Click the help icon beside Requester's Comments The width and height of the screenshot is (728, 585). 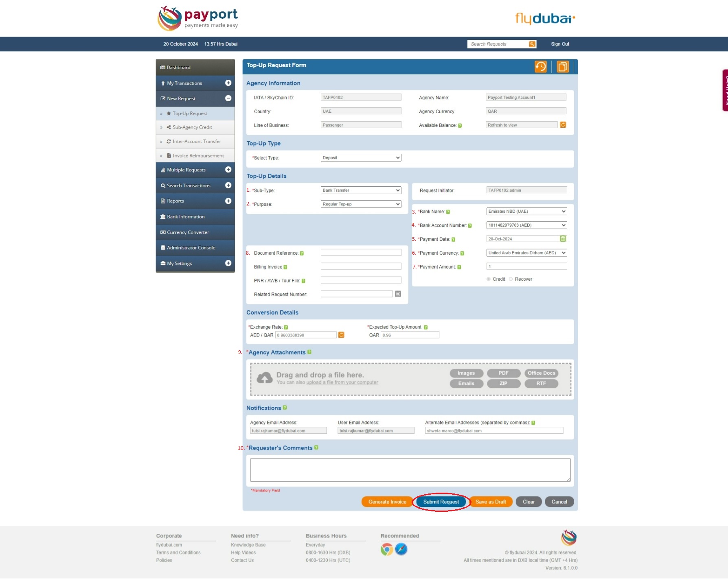(x=316, y=447)
